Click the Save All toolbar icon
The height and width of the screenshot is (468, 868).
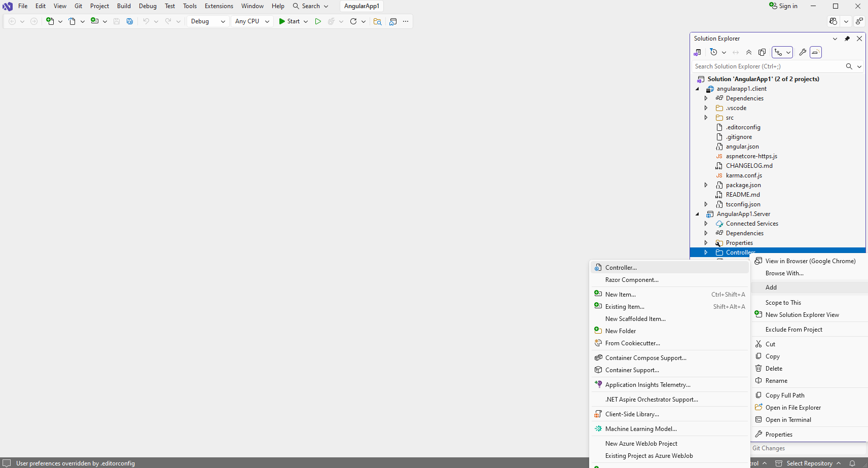point(130,21)
